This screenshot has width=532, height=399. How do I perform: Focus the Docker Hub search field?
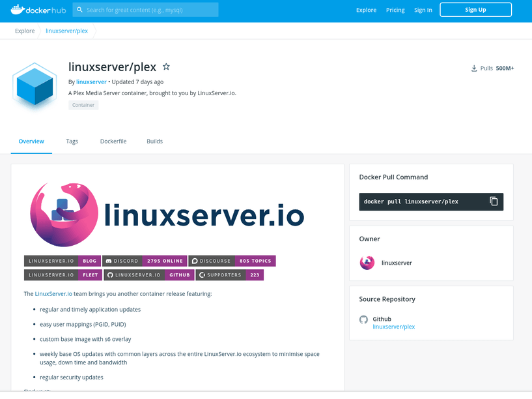pyautogui.click(x=146, y=10)
